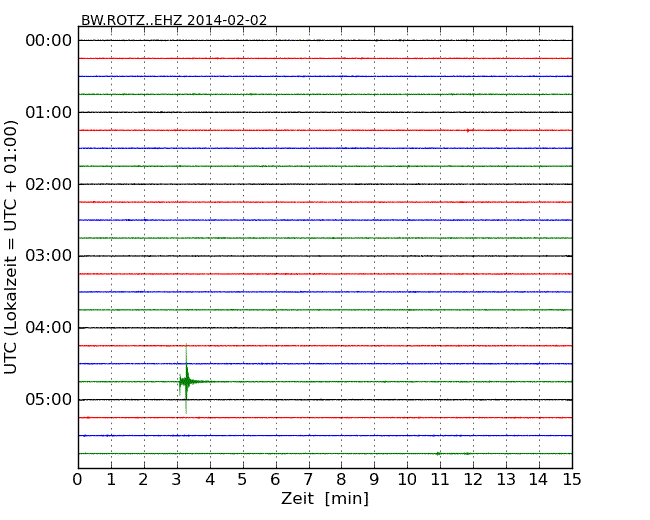Click the minute tick label 4
The width and height of the screenshot is (650, 520).
210,480
